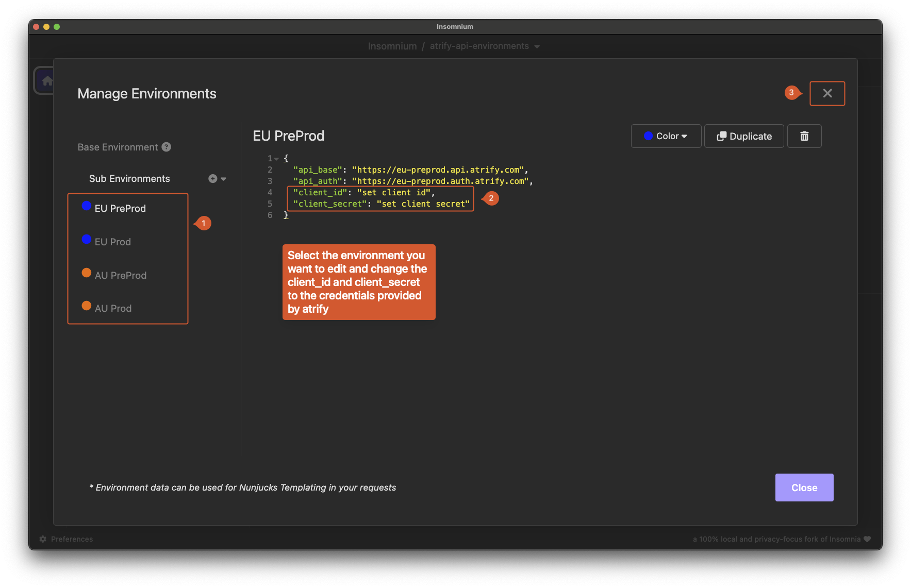The height and width of the screenshot is (588, 911).
Task: Click the Base Environment help question icon
Action: [x=167, y=147]
